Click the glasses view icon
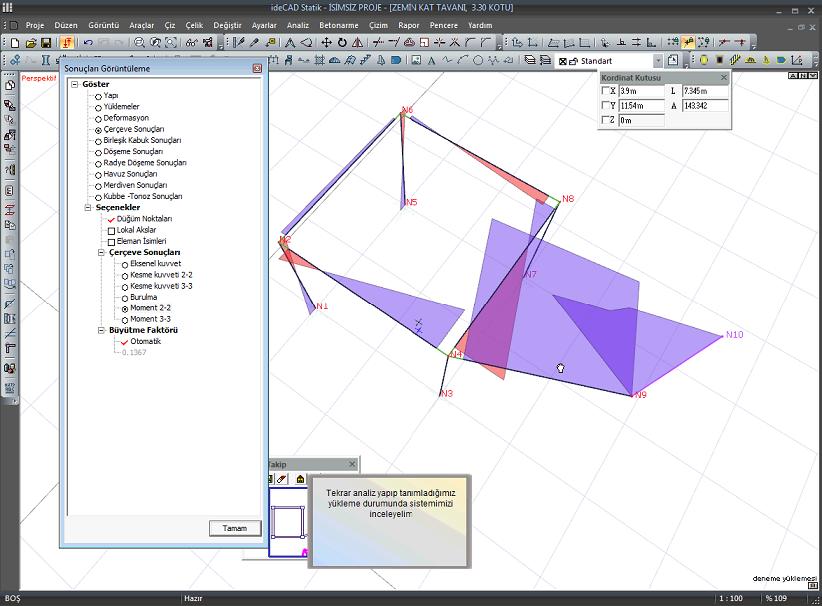The image size is (822, 606). tap(192, 43)
